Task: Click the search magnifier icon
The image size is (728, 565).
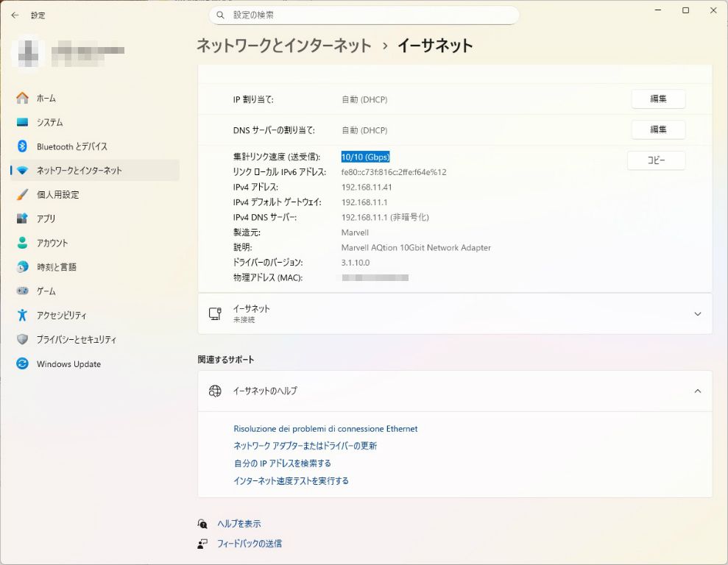Action: (x=221, y=15)
